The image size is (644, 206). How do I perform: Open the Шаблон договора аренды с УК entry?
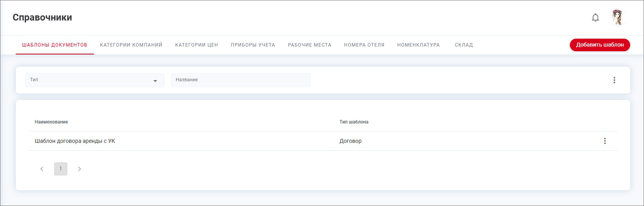[x=75, y=141]
